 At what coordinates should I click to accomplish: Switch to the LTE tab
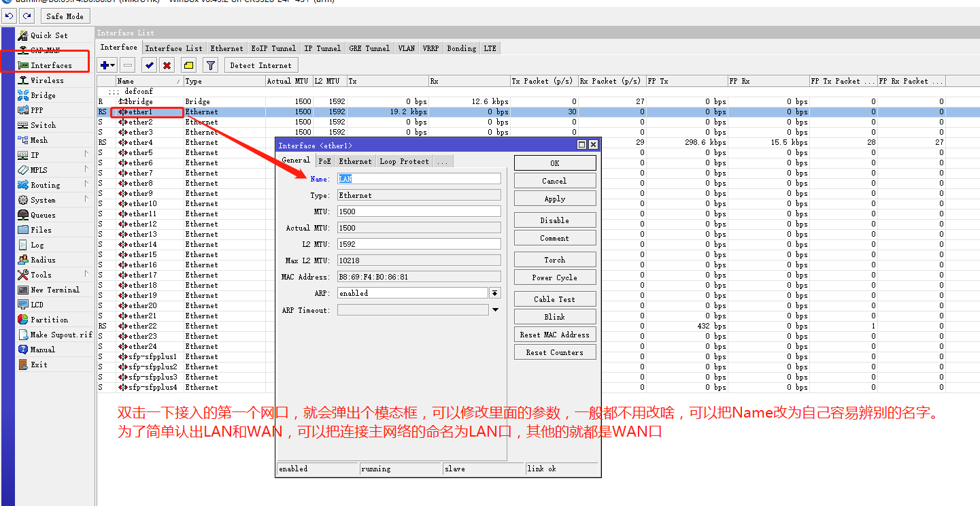(x=490, y=48)
